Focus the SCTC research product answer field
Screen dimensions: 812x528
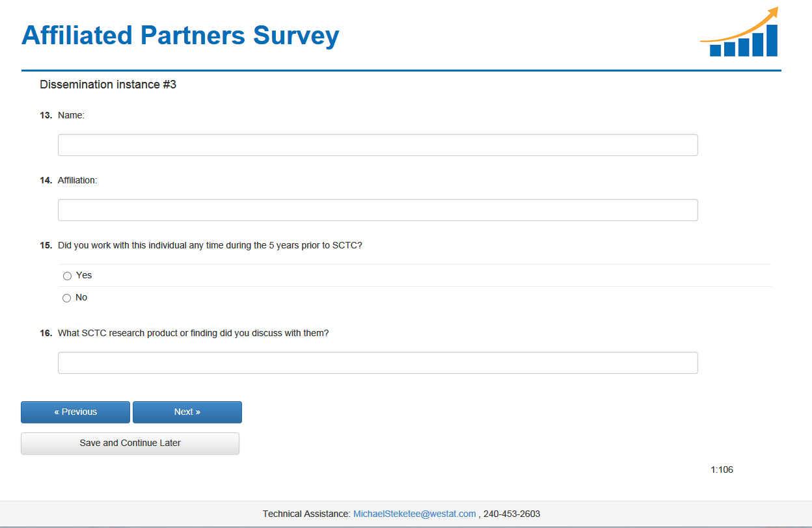click(377, 363)
